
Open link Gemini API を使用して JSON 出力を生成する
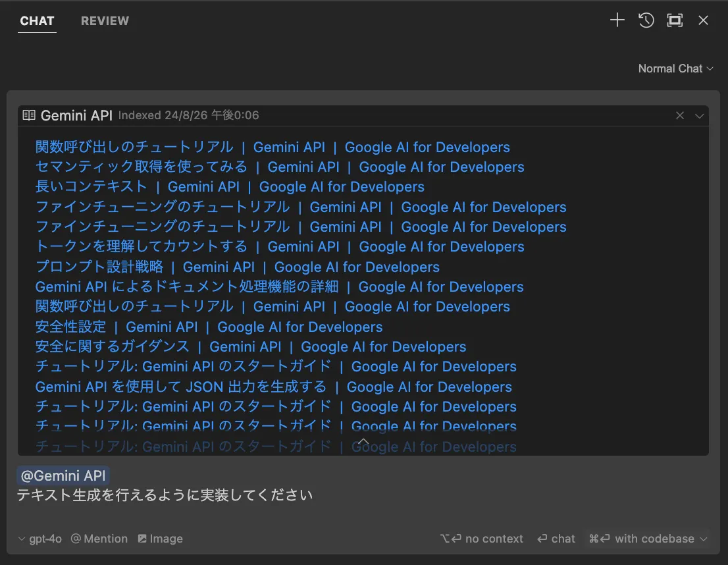coord(273,387)
